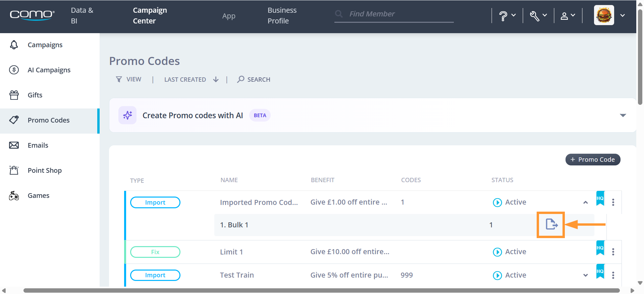Click Active status icon of Limit 1

pyautogui.click(x=497, y=252)
